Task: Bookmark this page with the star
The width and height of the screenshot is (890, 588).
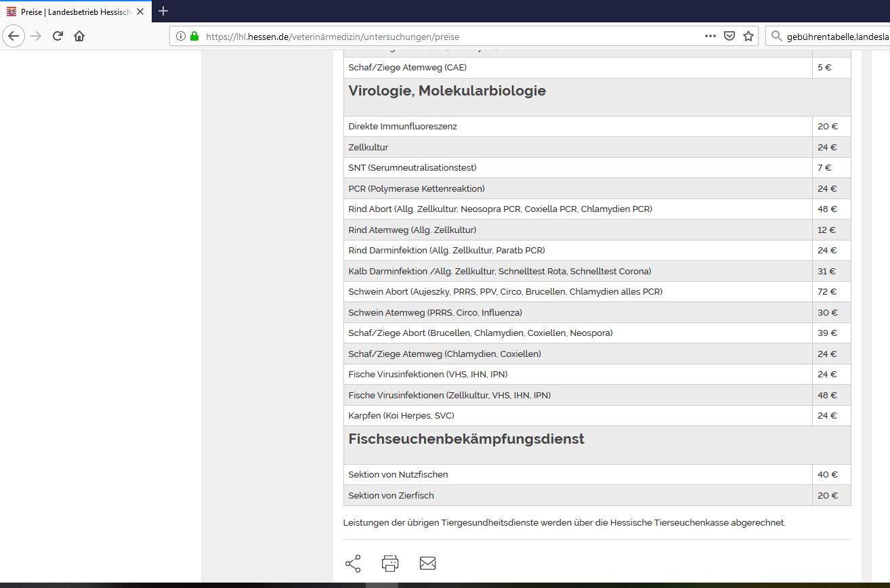Action: coord(748,37)
